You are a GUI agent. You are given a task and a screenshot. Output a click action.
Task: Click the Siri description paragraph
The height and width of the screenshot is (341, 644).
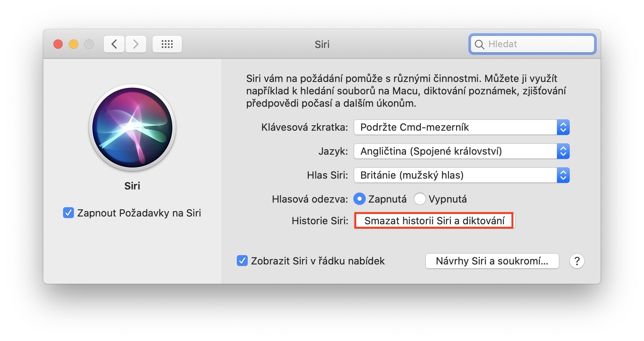[406, 91]
